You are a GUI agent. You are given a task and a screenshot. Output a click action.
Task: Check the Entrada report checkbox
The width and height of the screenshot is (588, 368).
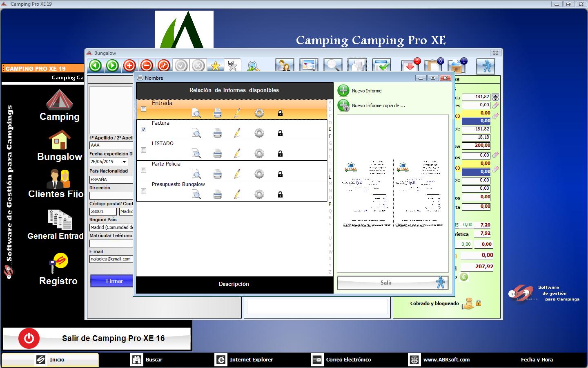[x=143, y=109]
